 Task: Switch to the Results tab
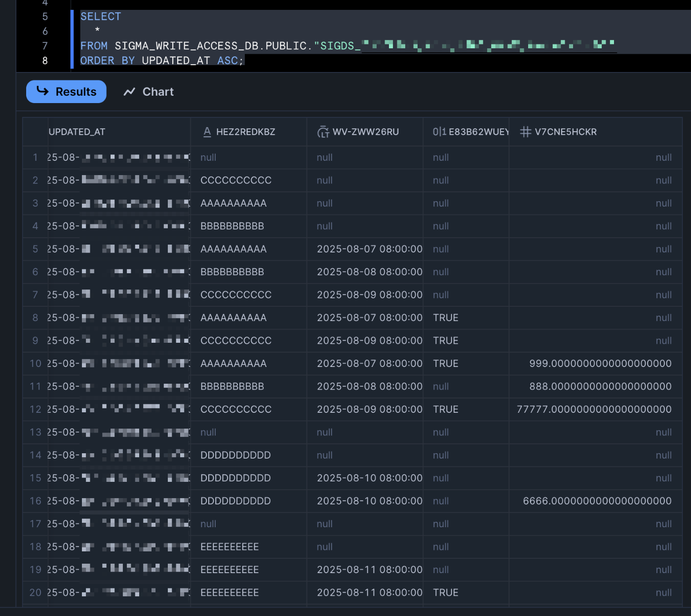[x=66, y=92]
